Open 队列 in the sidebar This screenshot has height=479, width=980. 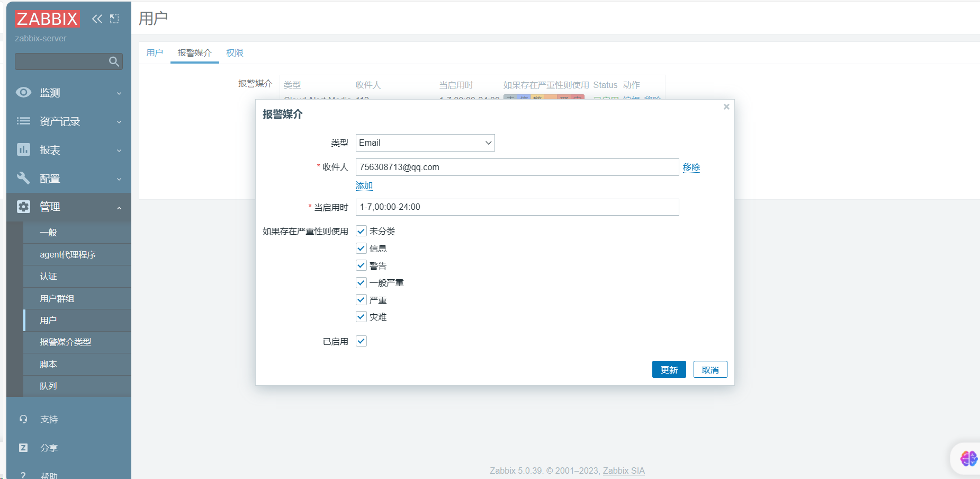[77, 386]
